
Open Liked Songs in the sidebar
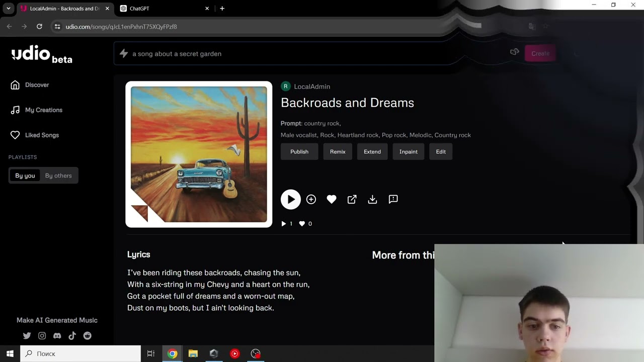pos(35,135)
